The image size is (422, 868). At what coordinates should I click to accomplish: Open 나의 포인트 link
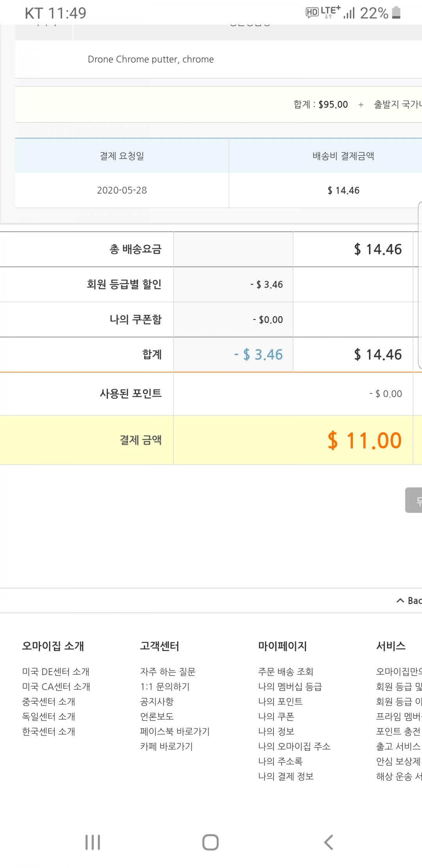point(280,701)
